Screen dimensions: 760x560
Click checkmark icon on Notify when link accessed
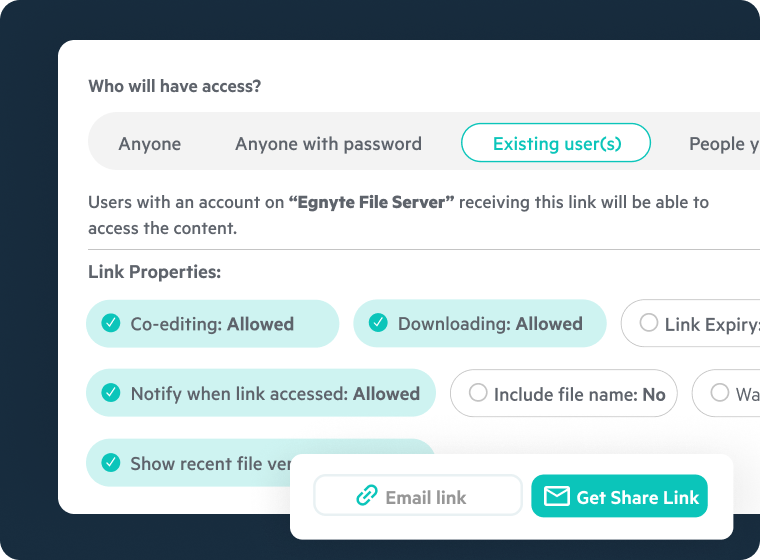pyautogui.click(x=111, y=393)
